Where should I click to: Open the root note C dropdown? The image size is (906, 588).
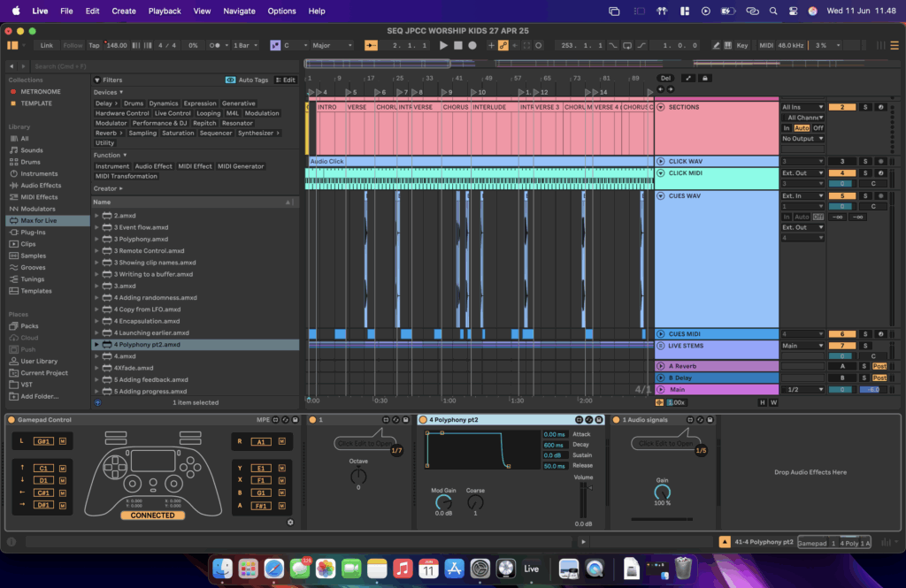point(295,45)
